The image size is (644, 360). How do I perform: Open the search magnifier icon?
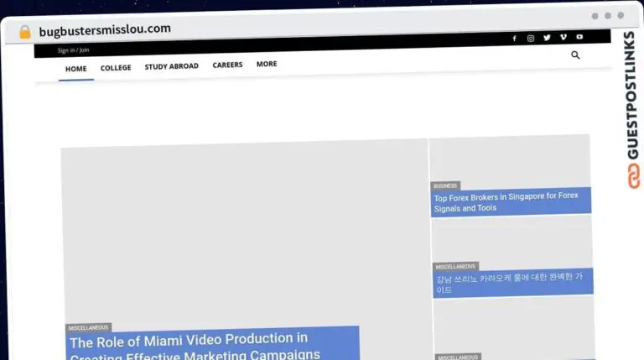(575, 55)
